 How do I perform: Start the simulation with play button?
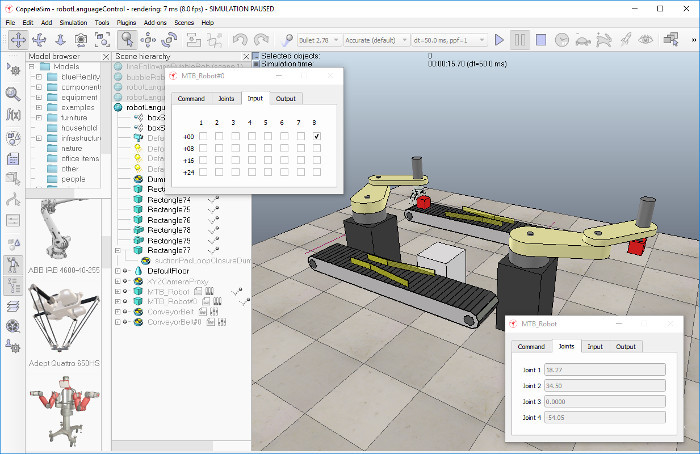pyautogui.click(x=499, y=40)
